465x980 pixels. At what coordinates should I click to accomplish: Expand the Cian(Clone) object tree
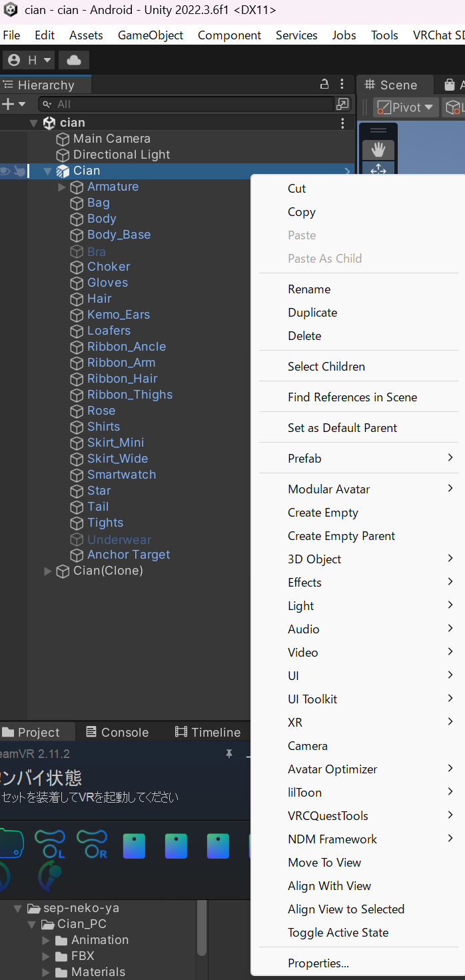47,571
